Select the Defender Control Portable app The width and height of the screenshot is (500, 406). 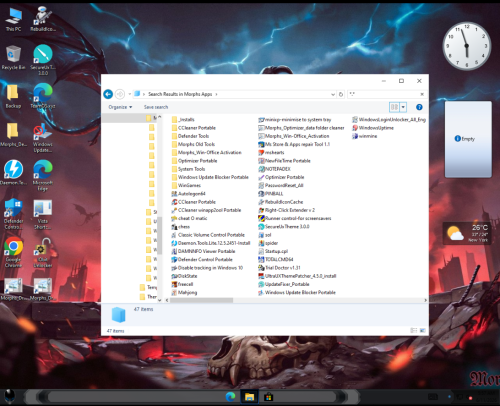202,260
